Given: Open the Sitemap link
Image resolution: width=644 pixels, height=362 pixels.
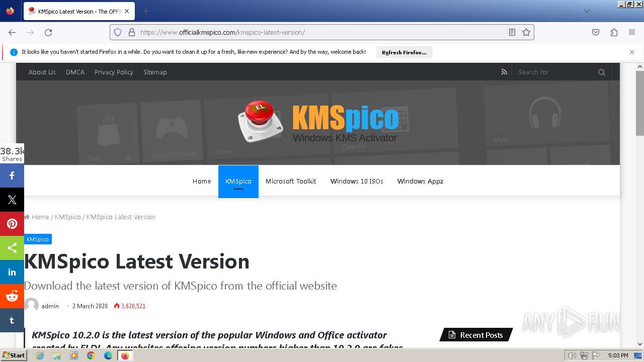Looking at the screenshot, I should [x=155, y=72].
